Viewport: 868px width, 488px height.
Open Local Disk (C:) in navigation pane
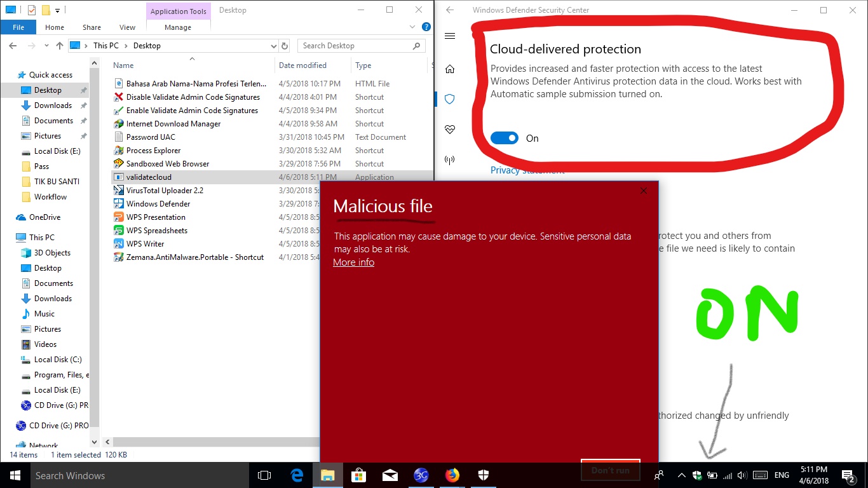[x=58, y=360]
